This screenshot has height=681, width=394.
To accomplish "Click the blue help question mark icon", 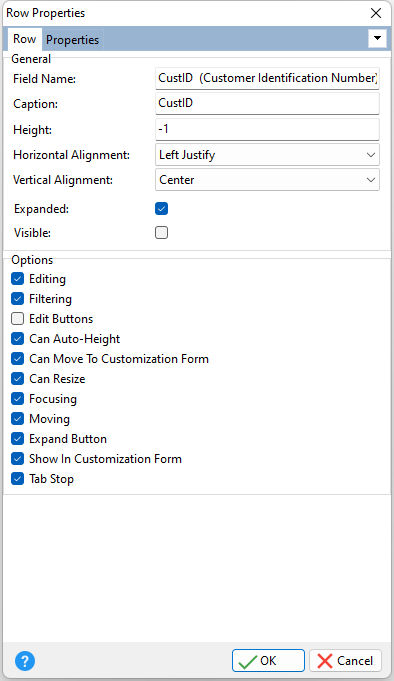I will 25,661.
